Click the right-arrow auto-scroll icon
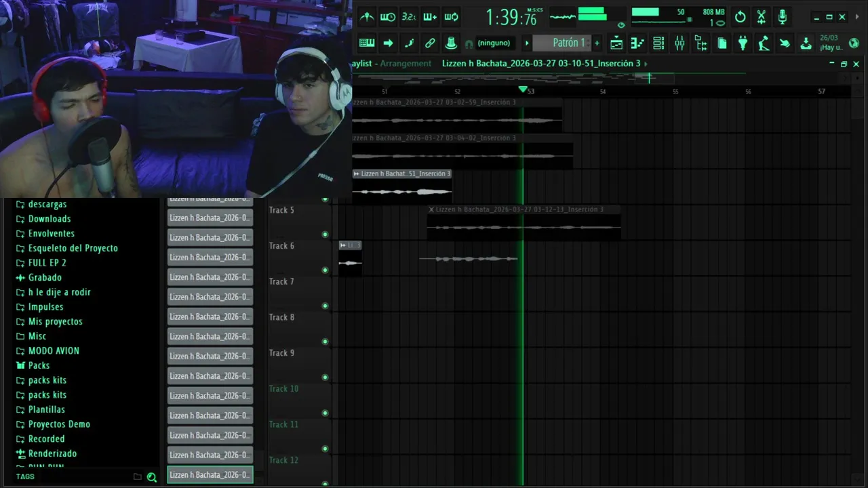Viewport: 868px width, 488px height. coord(388,43)
